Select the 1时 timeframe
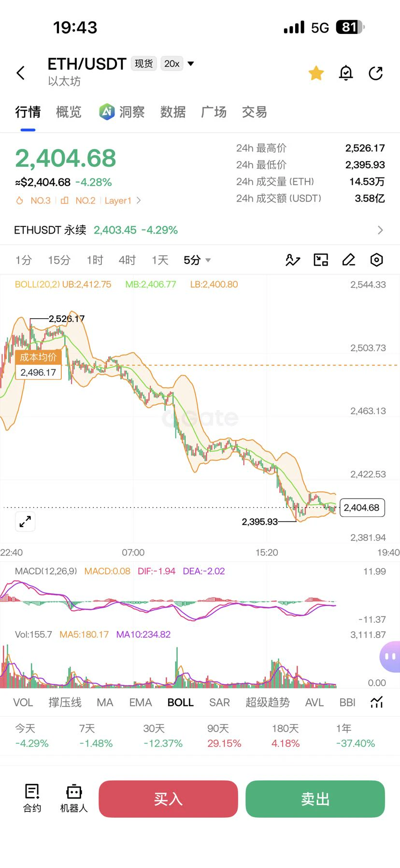Screen dimensions: 400x868 (x=95, y=260)
